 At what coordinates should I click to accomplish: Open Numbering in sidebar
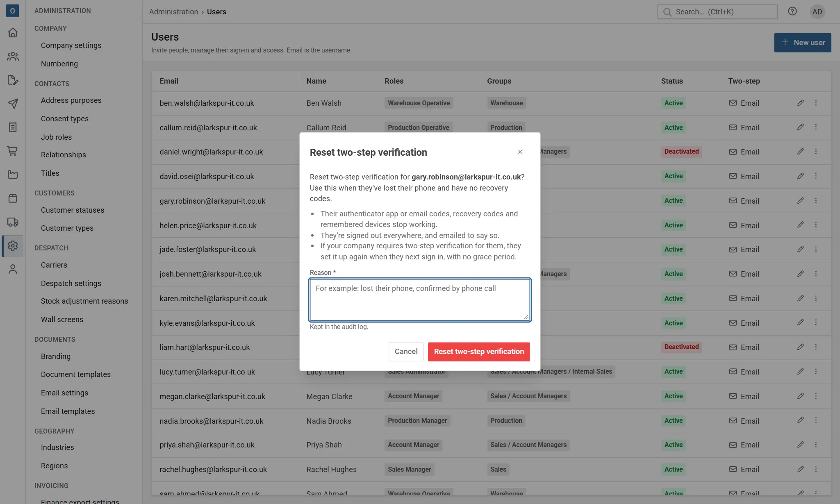(x=59, y=64)
